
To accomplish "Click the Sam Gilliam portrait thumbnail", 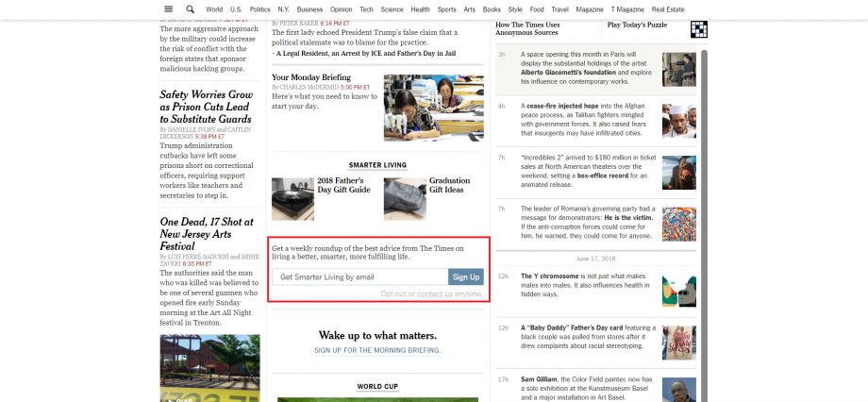I will pos(679,390).
